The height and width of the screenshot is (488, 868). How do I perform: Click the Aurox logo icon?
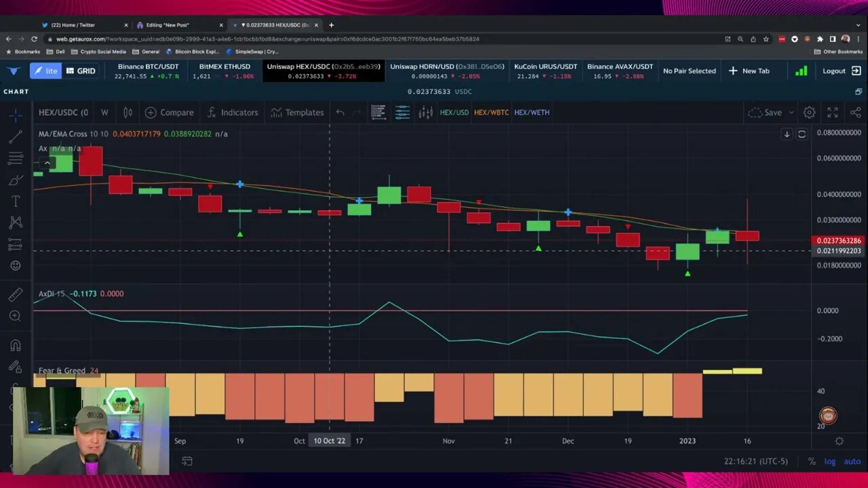point(14,71)
